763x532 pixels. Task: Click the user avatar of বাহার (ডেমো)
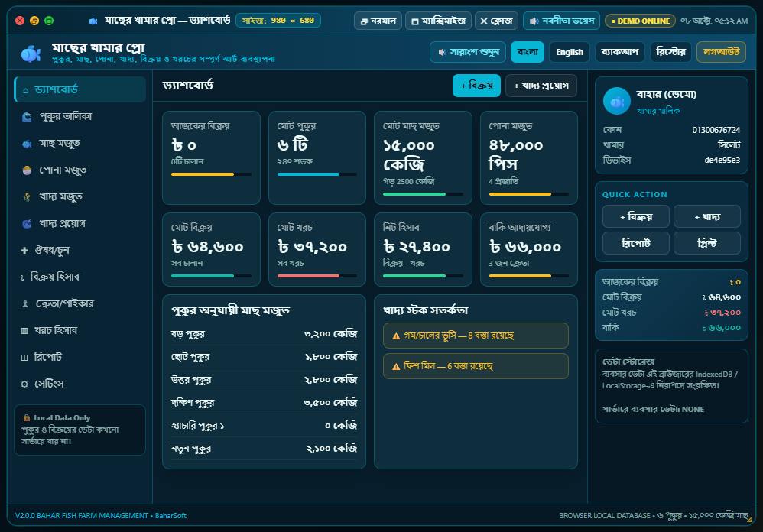[x=616, y=101]
